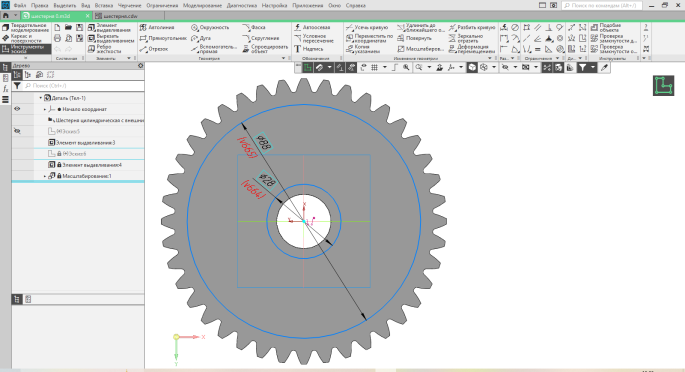
Task: Show the hidden Эскиз:5 via crossed eye
Action: click(x=17, y=131)
